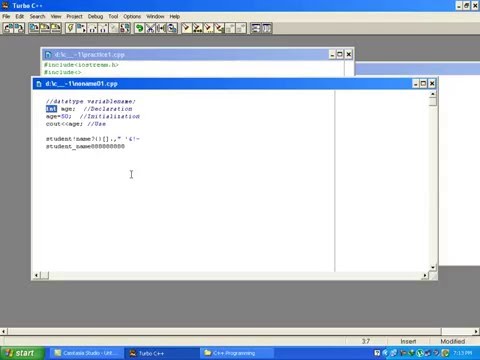Open Turbo C++ application icon in title bar
The width and height of the screenshot is (480, 360).
coord(5,5)
